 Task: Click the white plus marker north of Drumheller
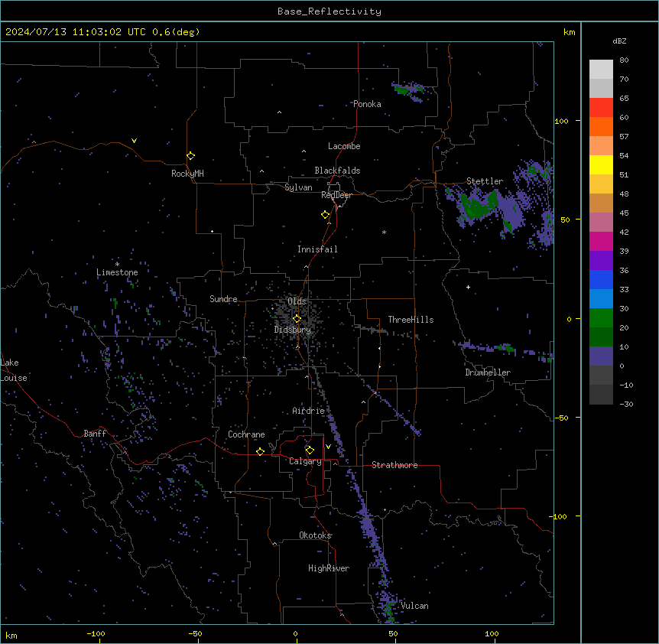click(x=468, y=287)
